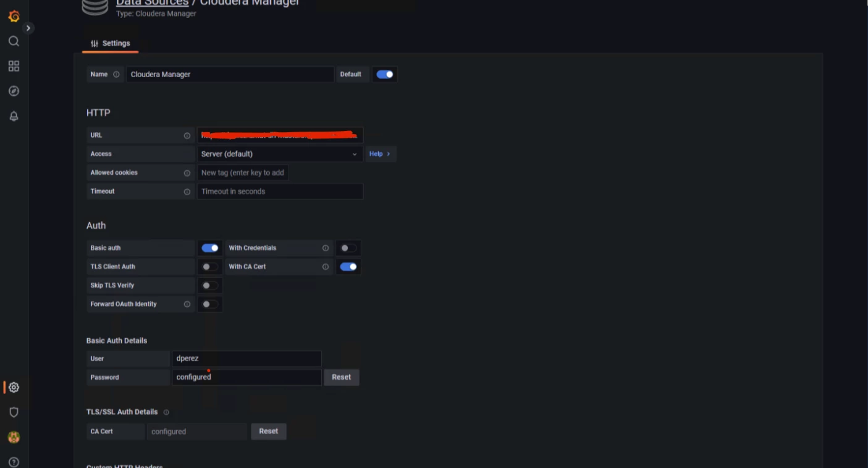Click the redacted URL input field
This screenshot has width=868, height=468.
click(280, 135)
